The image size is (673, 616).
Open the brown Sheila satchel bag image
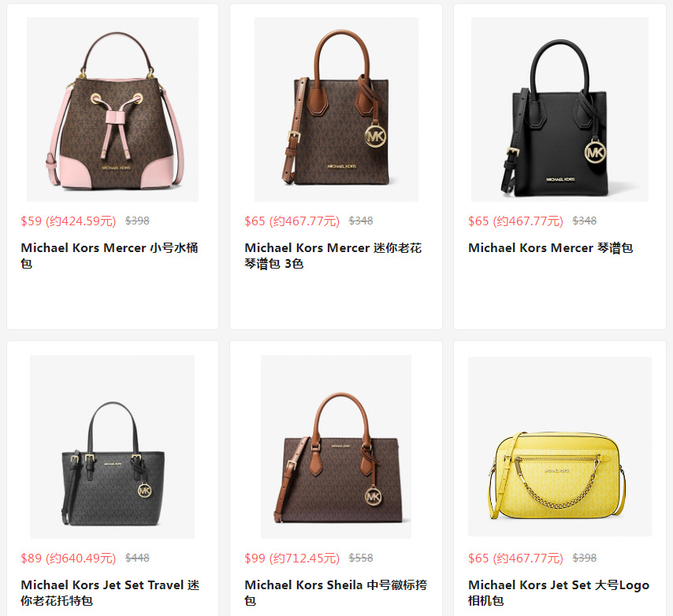point(336,447)
